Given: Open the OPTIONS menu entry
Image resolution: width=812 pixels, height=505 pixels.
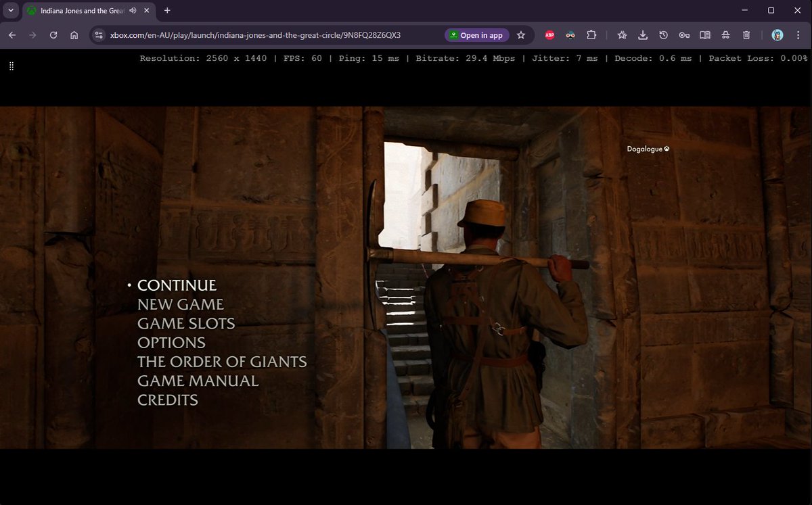Looking at the screenshot, I should point(171,343).
